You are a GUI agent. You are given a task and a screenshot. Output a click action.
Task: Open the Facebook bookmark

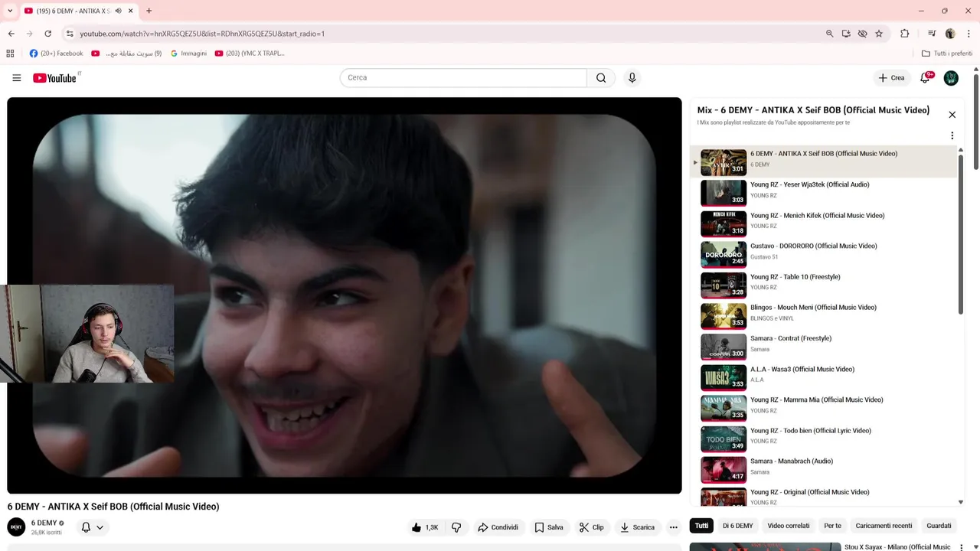[x=56, y=54]
